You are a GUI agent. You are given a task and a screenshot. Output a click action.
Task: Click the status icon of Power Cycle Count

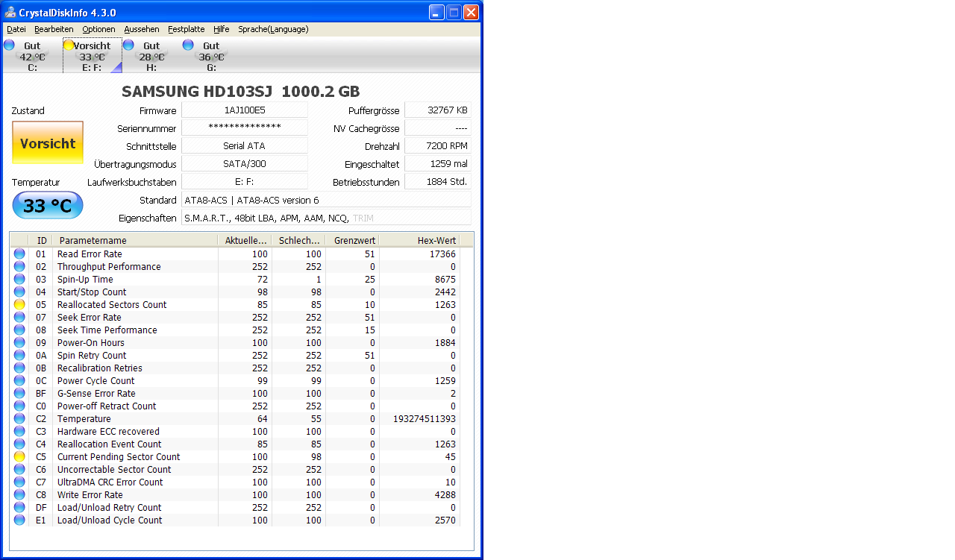(19, 381)
